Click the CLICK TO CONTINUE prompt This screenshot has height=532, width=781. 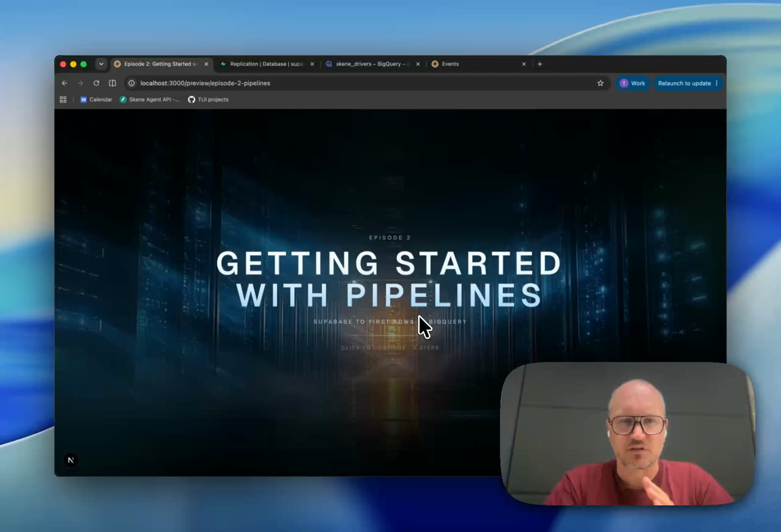coord(390,348)
